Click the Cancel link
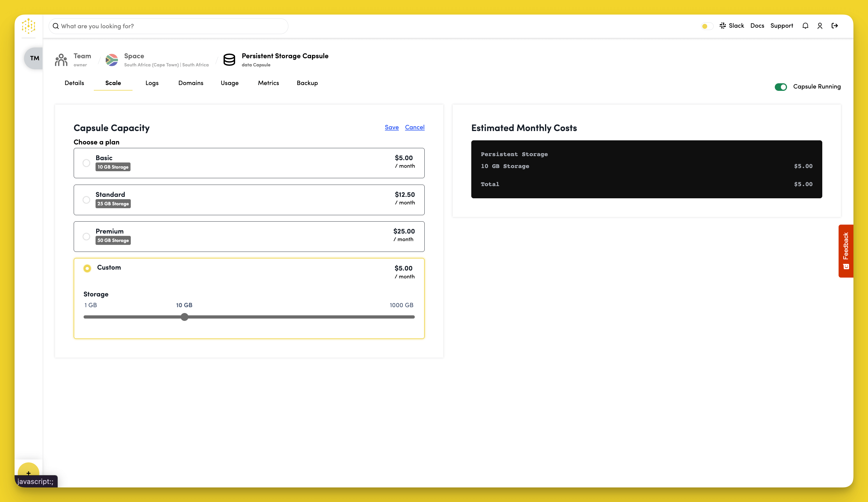Screen dimensions: 868x502 click(414, 128)
